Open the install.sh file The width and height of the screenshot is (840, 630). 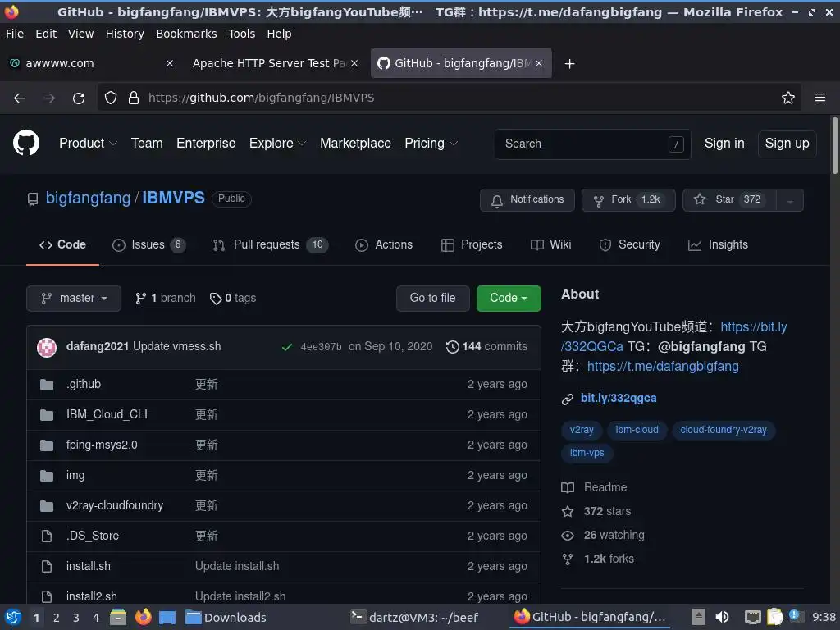[89, 566]
